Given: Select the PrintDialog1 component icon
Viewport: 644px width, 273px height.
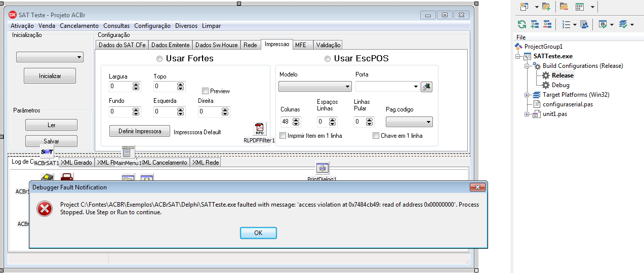Looking at the screenshot, I should coord(323,168).
